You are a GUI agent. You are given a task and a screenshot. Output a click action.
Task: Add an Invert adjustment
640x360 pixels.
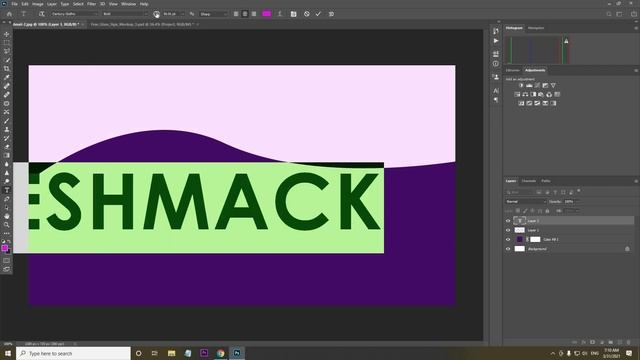tap(521, 103)
